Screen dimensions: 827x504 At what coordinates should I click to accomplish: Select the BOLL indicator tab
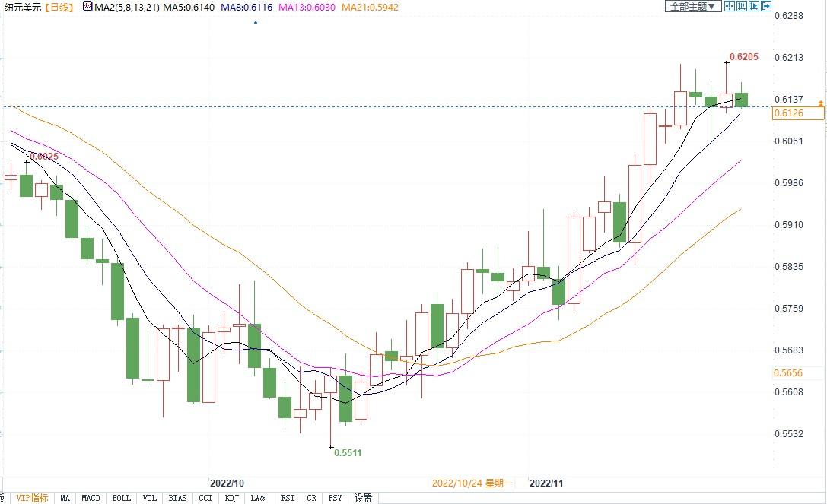(x=121, y=498)
